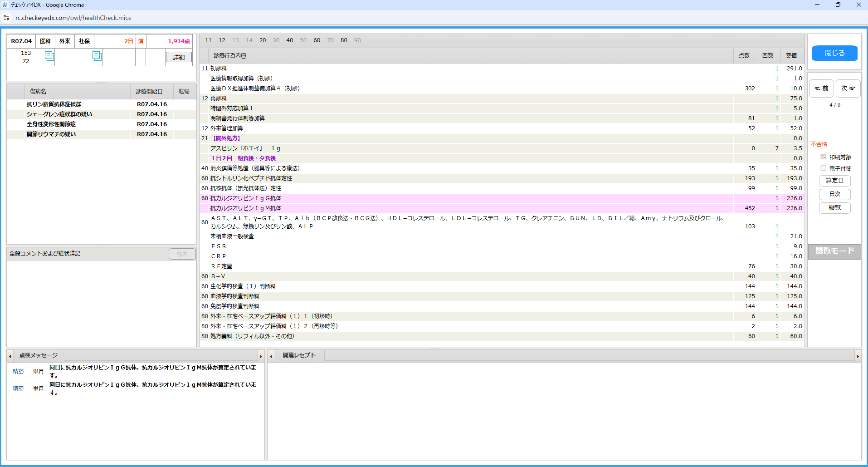This screenshot has width=868, height=467.
Task: Click the 1,914点 total points cell
Action: pos(169,41)
